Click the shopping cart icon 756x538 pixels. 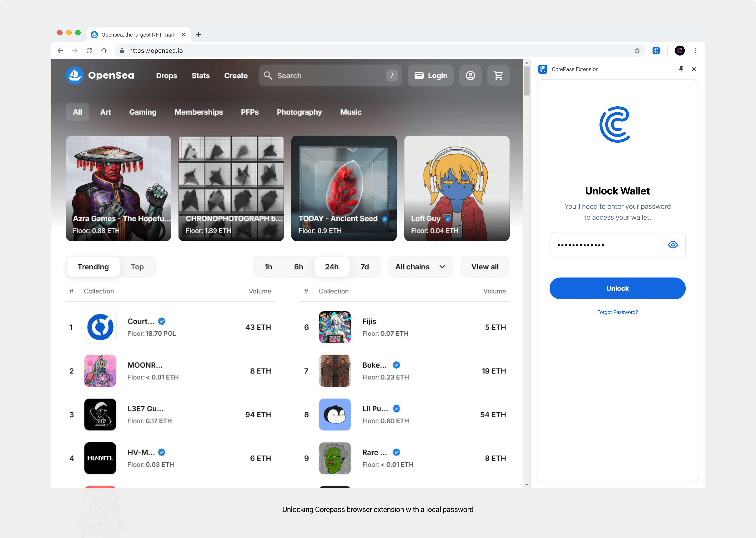pos(498,76)
